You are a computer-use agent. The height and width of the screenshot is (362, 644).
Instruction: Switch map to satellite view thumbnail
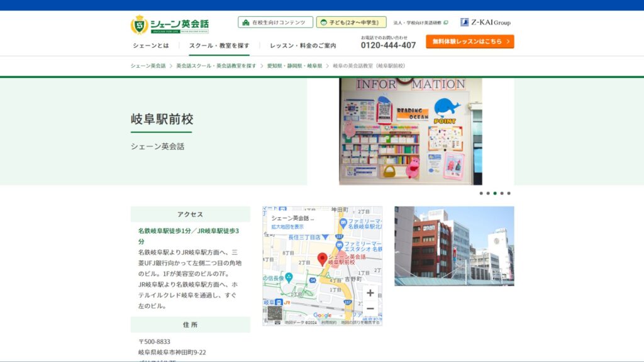[275, 313]
